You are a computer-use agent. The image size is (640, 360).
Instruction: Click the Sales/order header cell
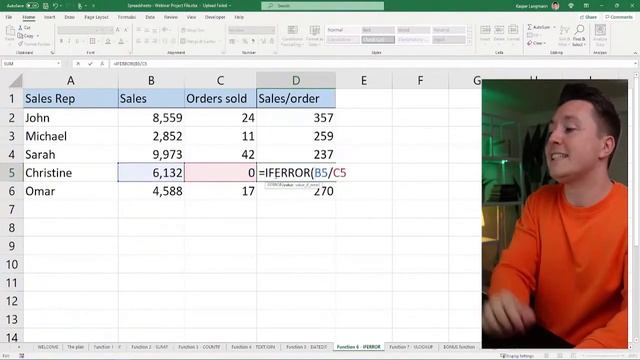[296, 98]
